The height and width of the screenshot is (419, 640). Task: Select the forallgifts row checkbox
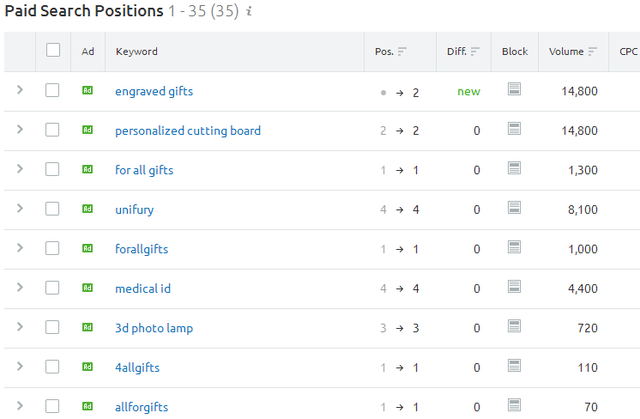(52, 248)
